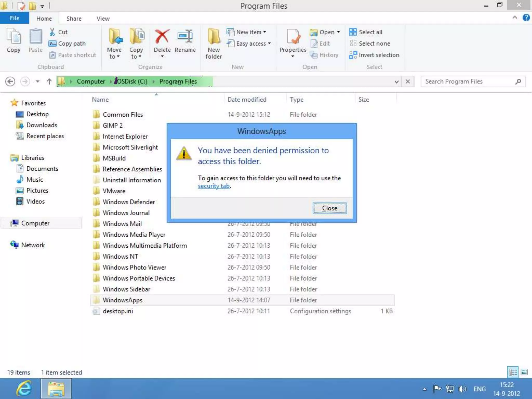Click the Up one level arrow

[x=49, y=82]
